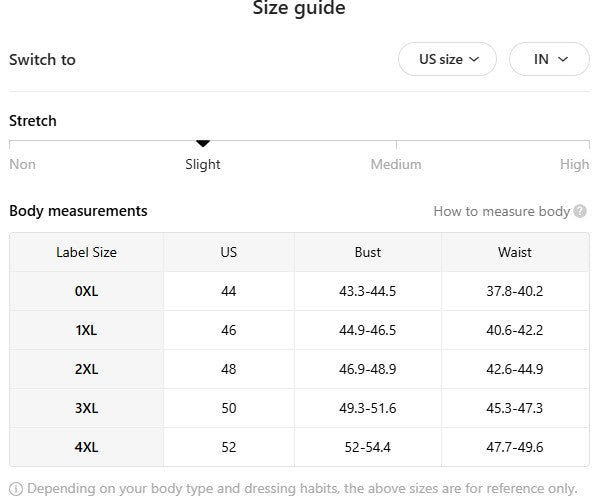
Task: Open the IN unit dropdown
Action: [549, 59]
